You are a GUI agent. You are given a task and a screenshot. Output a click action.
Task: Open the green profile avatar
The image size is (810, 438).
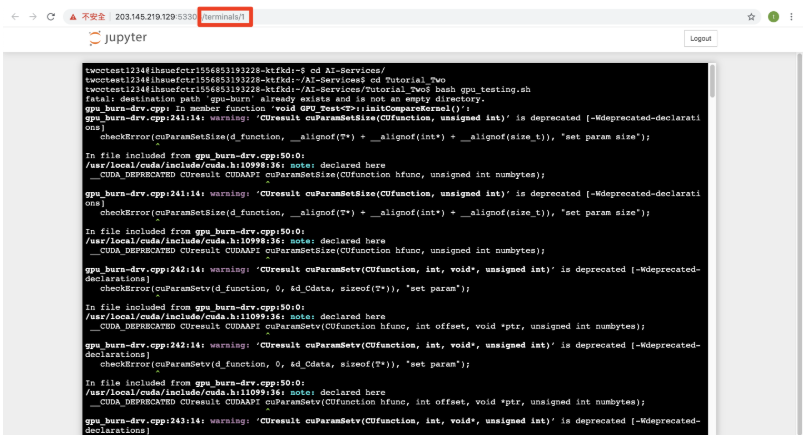[x=773, y=17]
